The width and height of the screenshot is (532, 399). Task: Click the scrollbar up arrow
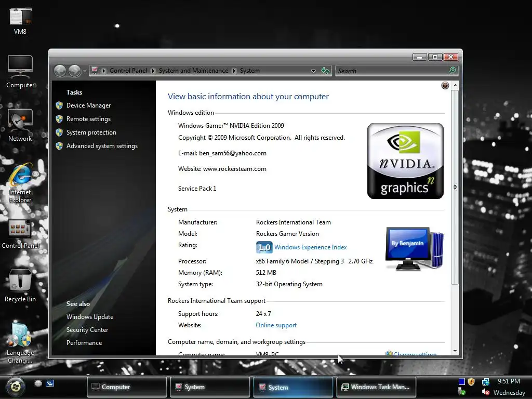coord(455,85)
